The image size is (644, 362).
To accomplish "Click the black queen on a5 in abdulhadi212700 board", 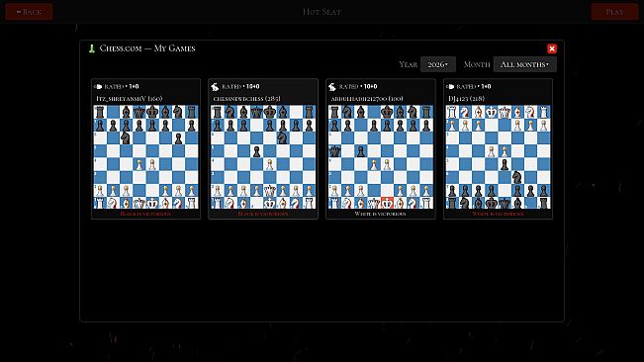I will tap(334, 151).
